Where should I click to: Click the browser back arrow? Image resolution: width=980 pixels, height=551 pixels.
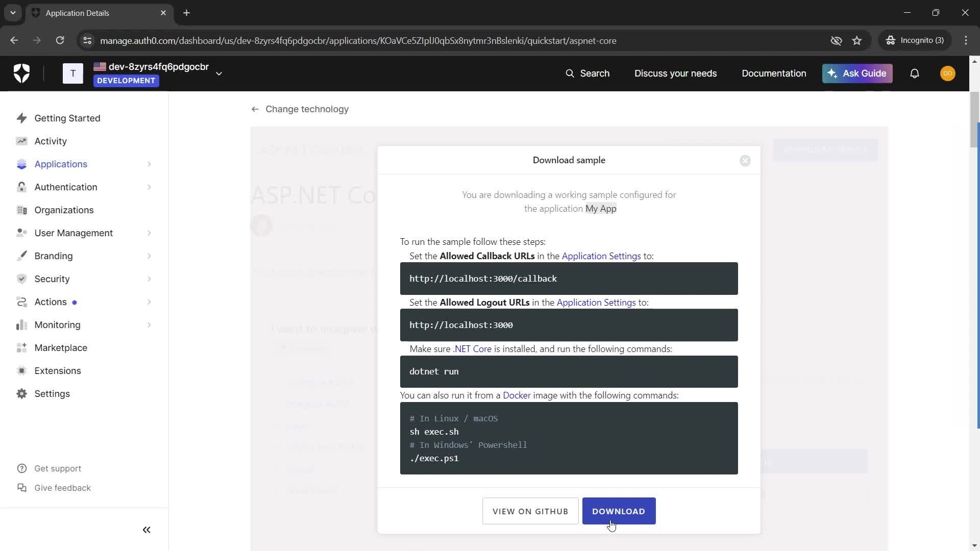point(14,40)
